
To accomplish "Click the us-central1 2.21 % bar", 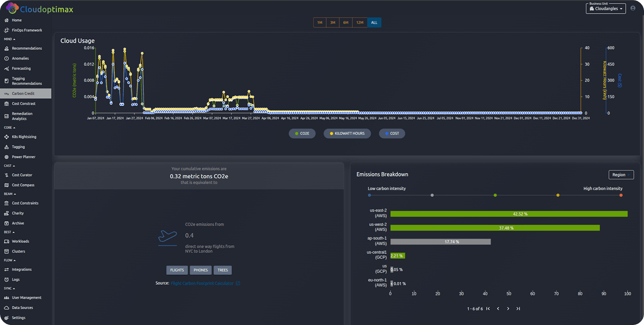I will point(398,256).
